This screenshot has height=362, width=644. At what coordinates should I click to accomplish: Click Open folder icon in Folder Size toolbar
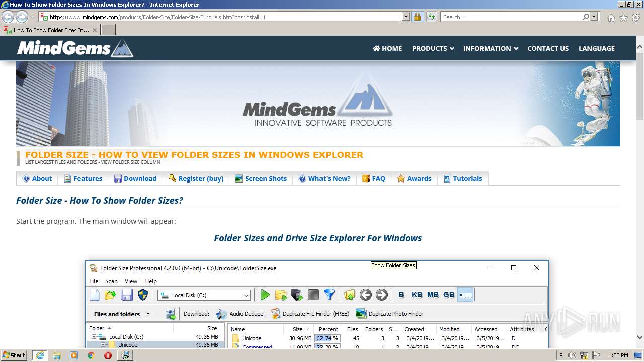(111, 295)
